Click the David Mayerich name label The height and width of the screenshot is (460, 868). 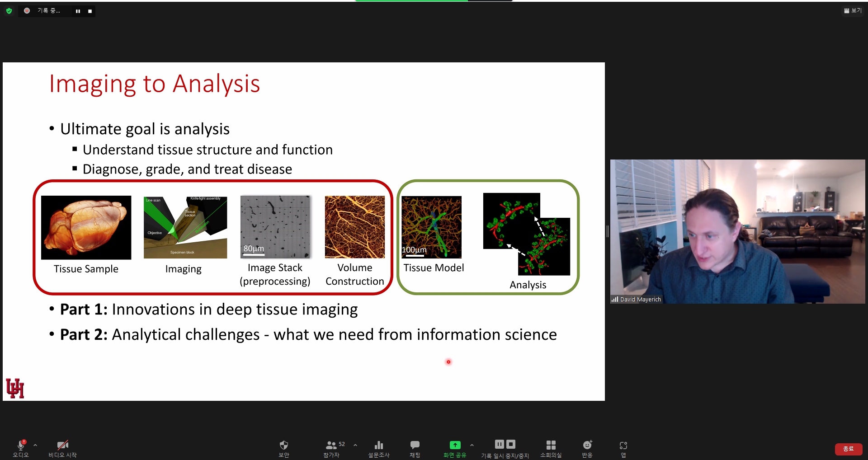coord(640,299)
